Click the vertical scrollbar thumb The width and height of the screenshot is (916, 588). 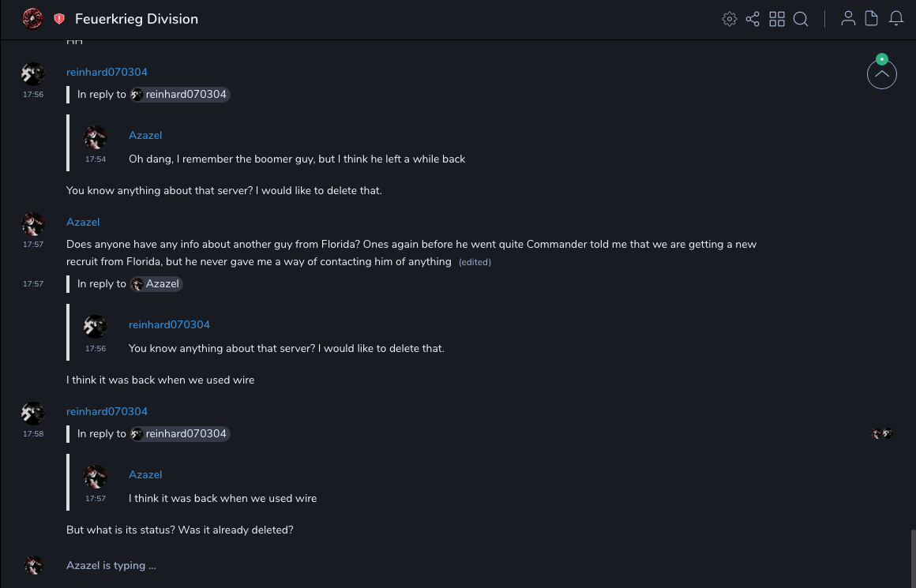(913, 558)
